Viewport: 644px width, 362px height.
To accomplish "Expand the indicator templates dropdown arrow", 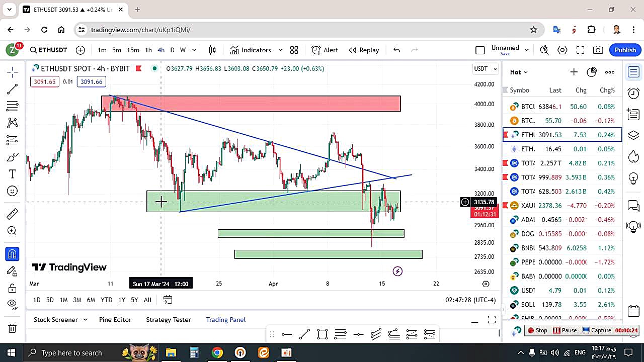I will 280,50.
